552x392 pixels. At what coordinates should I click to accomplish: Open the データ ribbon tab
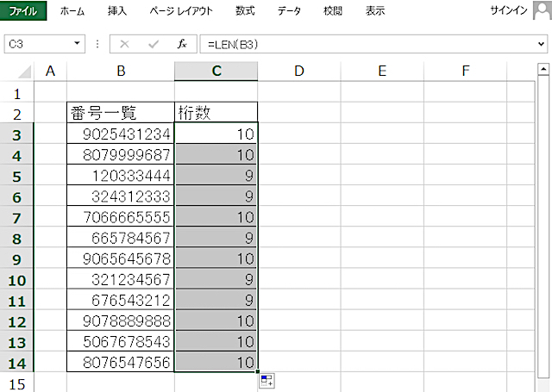click(x=289, y=11)
